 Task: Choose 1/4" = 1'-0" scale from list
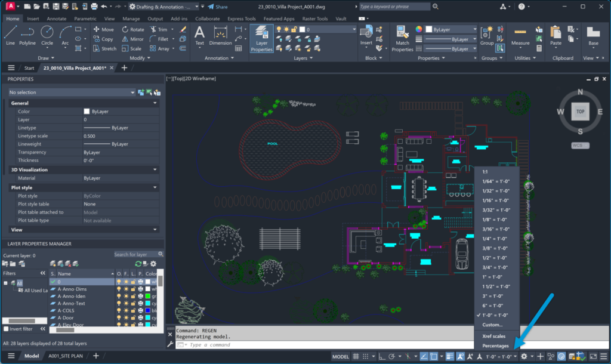495,239
